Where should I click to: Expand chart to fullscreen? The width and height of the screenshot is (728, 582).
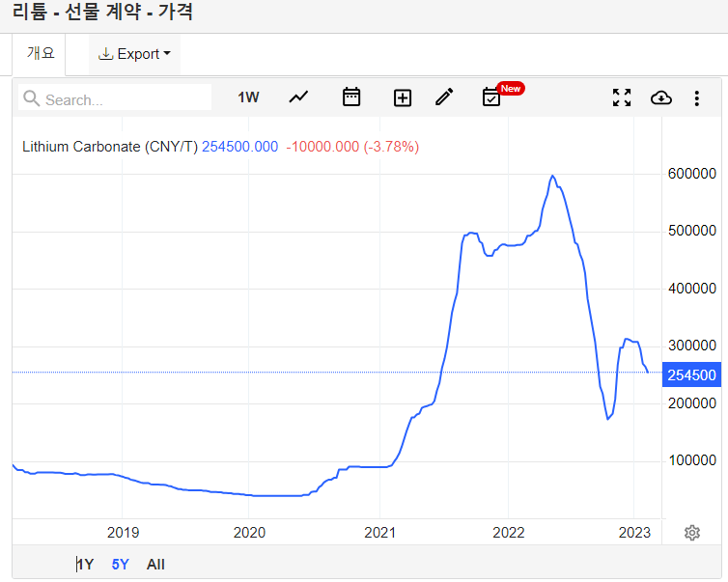[x=622, y=97]
